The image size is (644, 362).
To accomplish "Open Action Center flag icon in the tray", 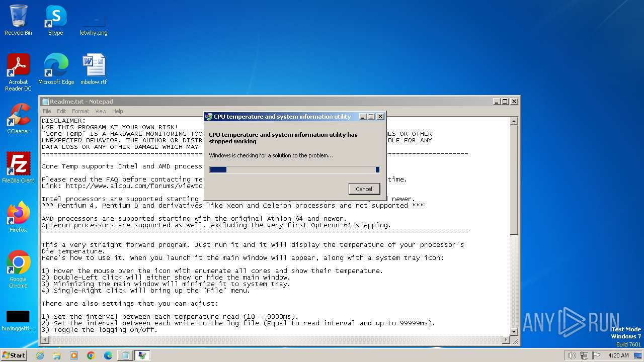I will pyautogui.click(x=596, y=355).
